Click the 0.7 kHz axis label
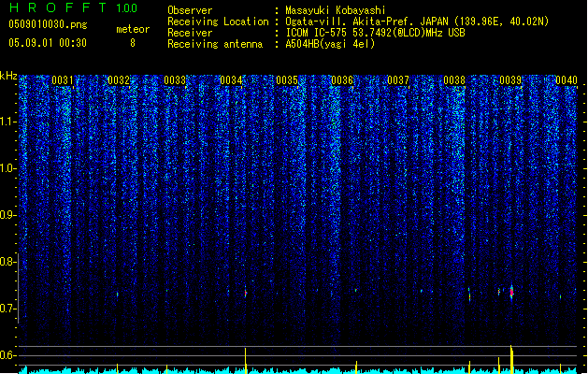The image size is (588, 374). click(7, 309)
